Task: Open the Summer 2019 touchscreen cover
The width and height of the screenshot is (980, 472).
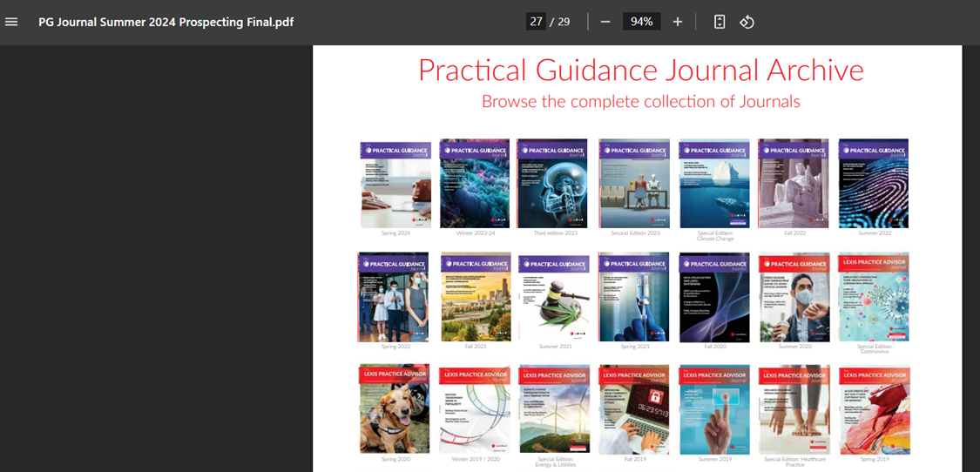Action: [714, 410]
